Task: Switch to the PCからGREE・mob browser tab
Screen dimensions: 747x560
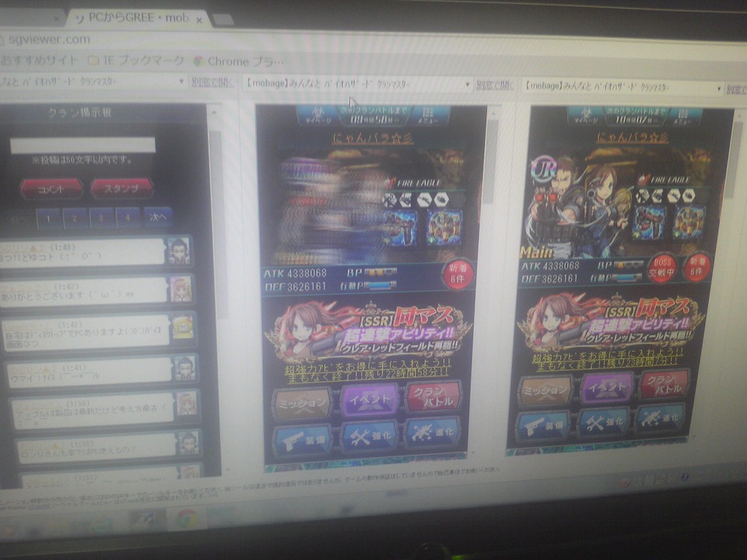Action: pyautogui.click(x=139, y=18)
